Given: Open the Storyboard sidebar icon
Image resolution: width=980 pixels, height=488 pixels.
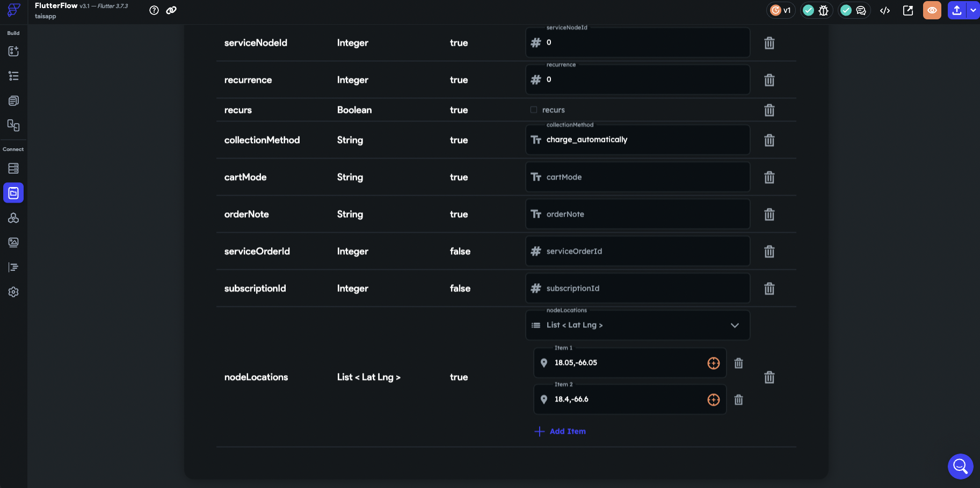Looking at the screenshot, I should click(x=13, y=125).
